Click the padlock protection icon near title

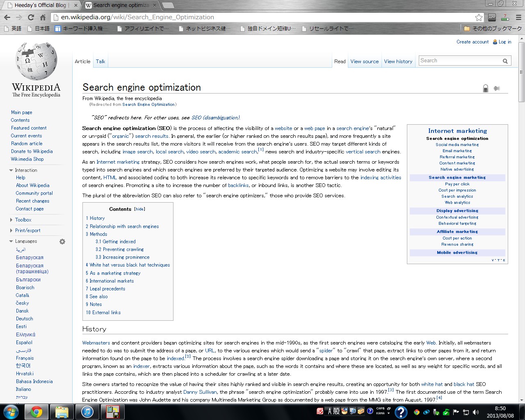pos(486,88)
